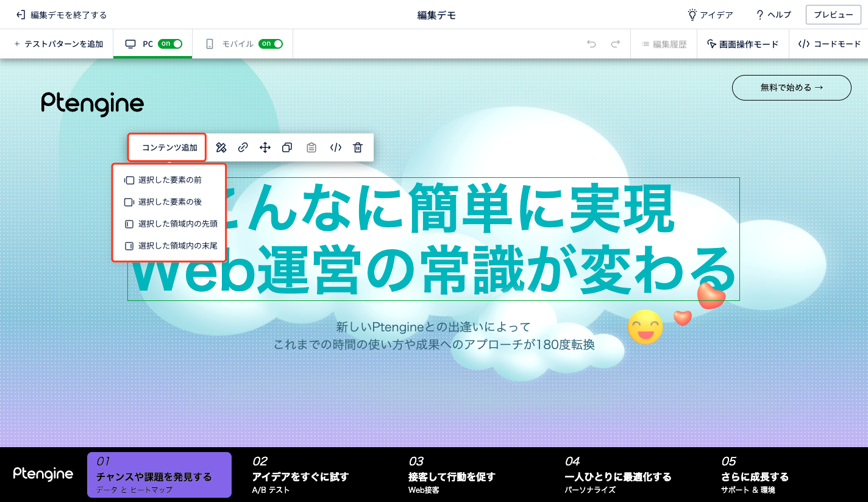Open tab 02 アイデアをすぐに試す
The width and height of the screenshot is (868, 502).
(x=300, y=475)
